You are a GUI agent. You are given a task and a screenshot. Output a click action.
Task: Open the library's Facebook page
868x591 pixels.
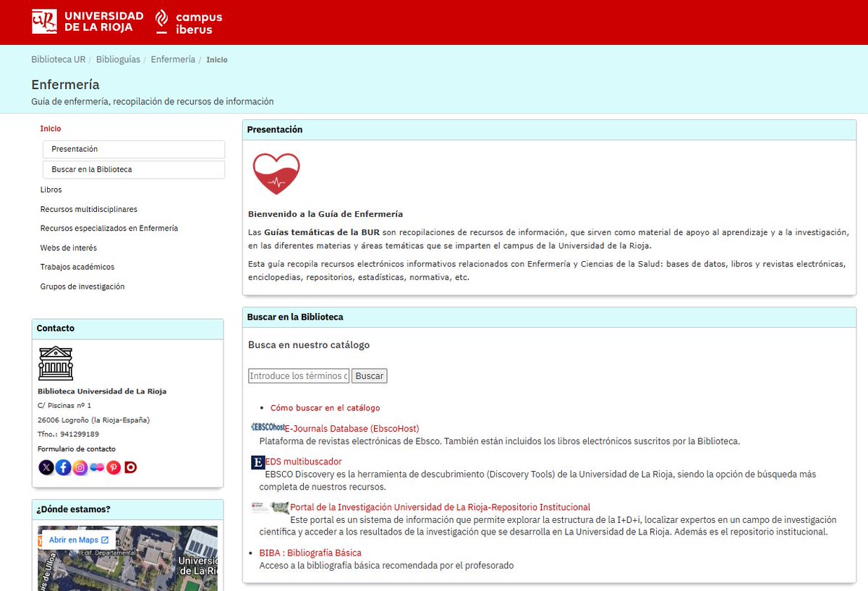tap(63, 467)
